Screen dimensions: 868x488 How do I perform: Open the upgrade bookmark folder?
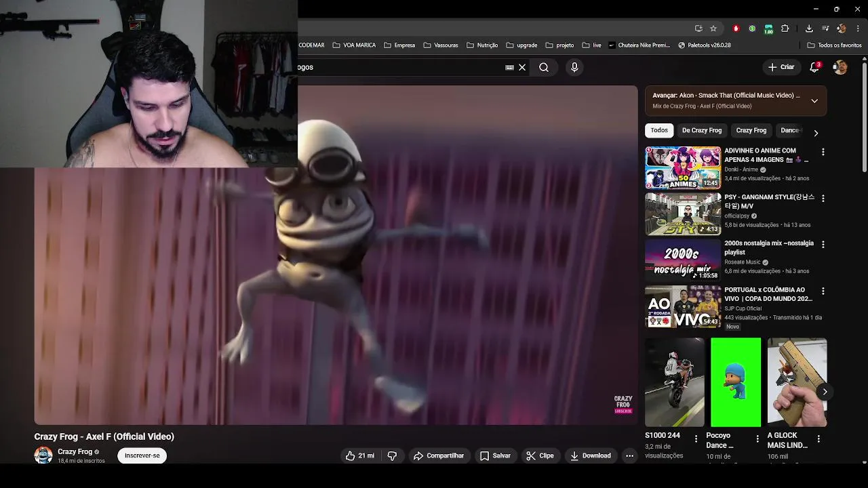coord(521,45)
